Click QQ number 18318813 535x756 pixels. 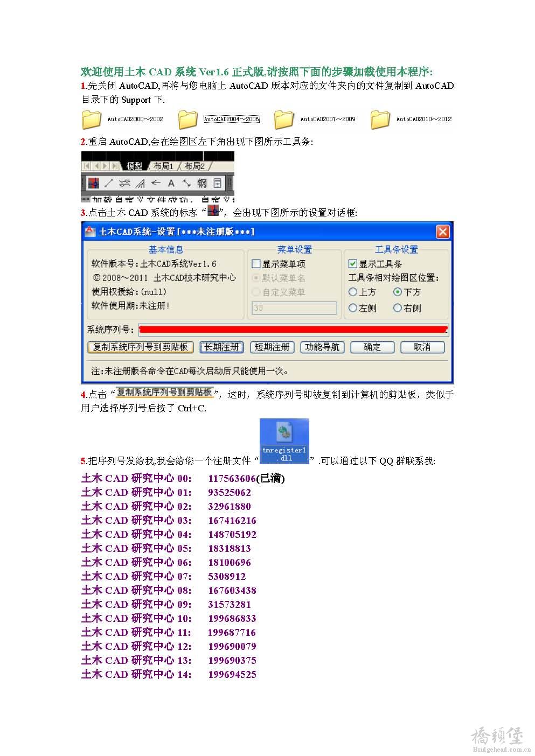coord(230,548)
